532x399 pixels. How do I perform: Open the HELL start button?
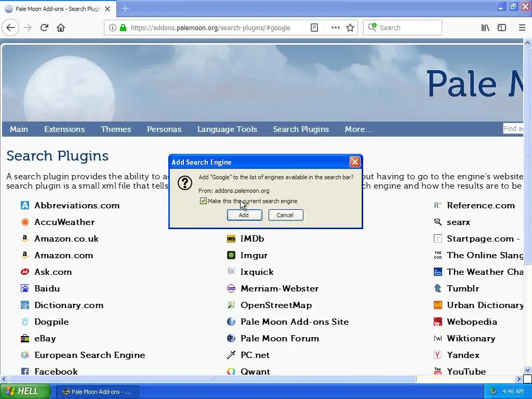click(x=25, y=391)
